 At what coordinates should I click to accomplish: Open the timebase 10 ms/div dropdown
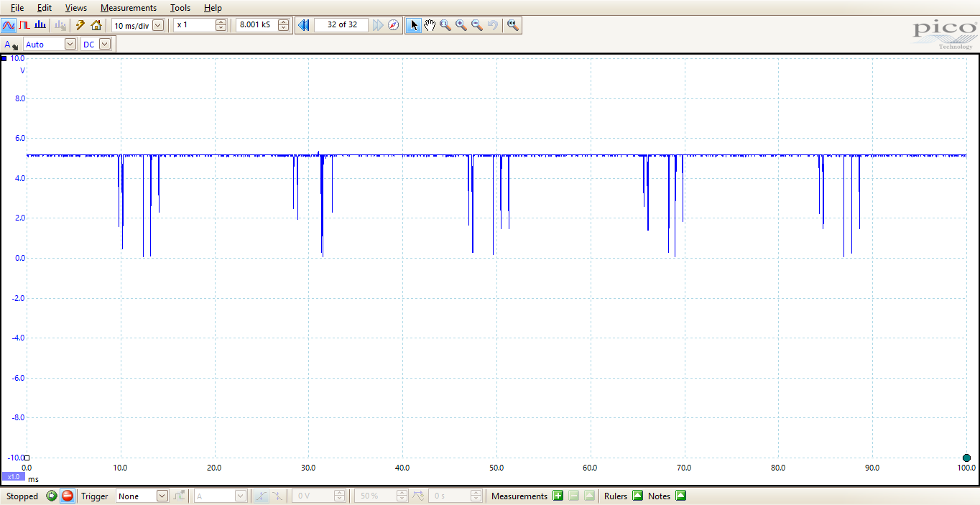pyautogui.click(x=158, y=25)
